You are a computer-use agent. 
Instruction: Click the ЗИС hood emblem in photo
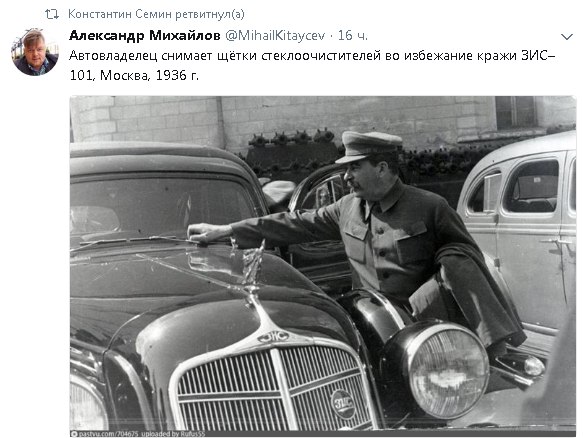pos(273,337)
